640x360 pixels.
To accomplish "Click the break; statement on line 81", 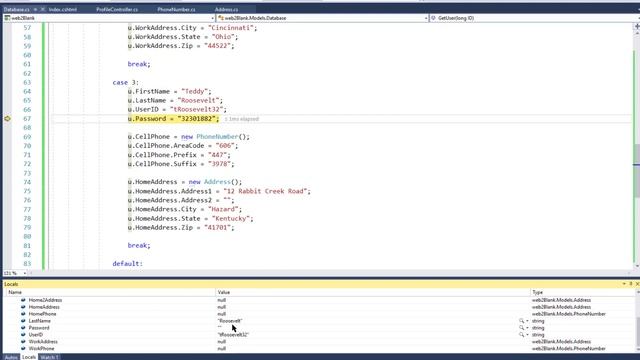I will (139, 245).
